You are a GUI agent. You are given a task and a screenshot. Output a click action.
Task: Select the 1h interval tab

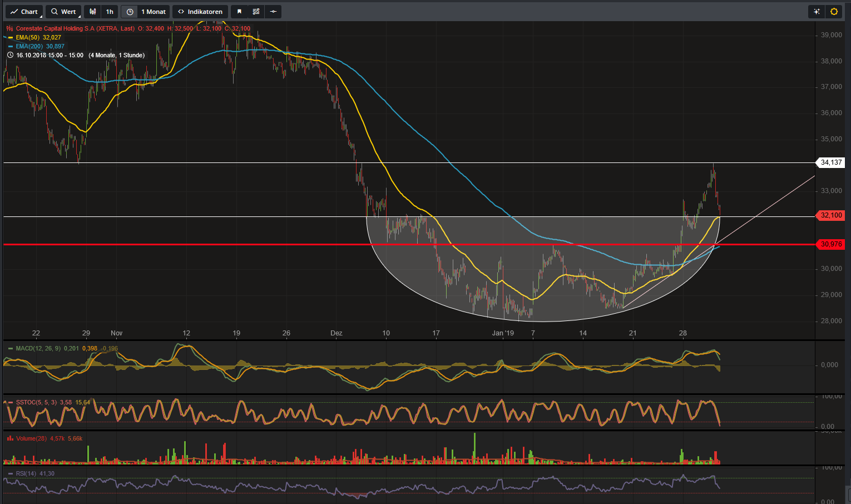coord(110,11)
